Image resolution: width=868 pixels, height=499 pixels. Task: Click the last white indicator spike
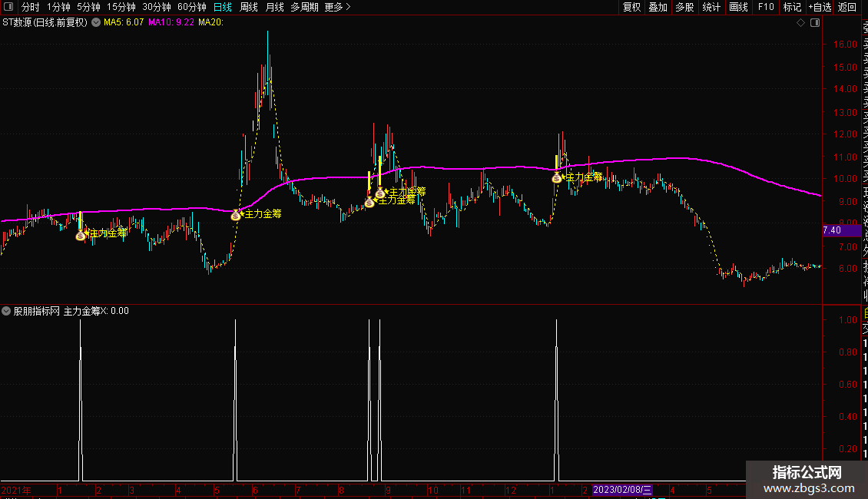(556, 400)
